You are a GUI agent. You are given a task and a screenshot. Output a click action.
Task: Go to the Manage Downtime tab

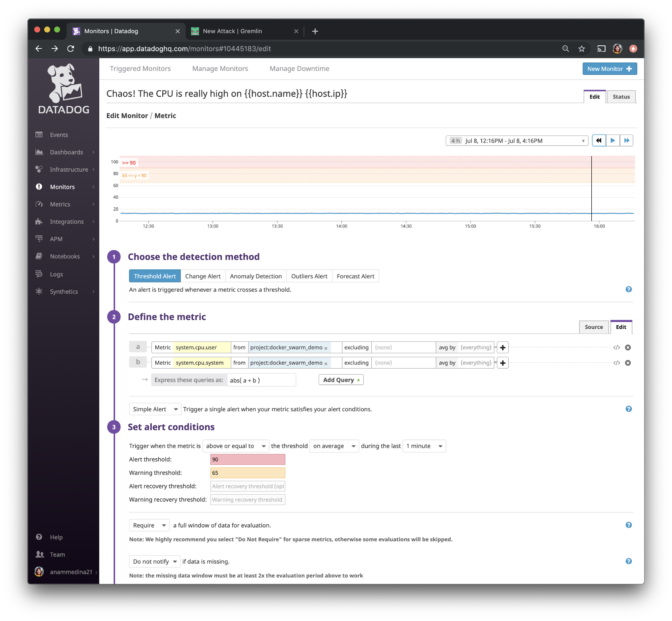299,69
